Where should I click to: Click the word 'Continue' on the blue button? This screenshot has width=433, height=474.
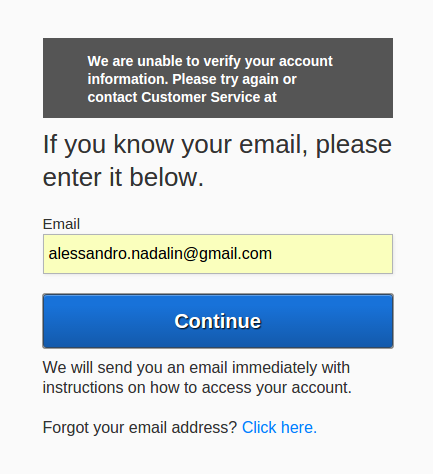(218, 321)
